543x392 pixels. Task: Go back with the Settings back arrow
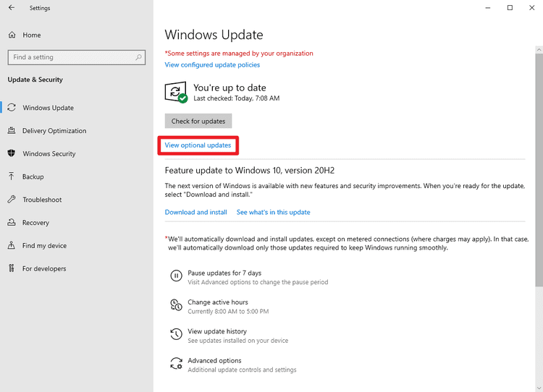[x=12, y=8]
